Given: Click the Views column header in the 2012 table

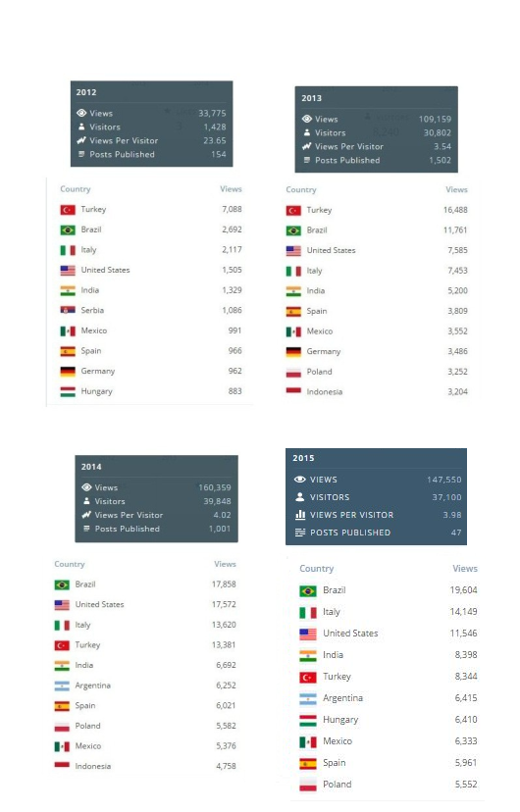Looking at the screenshot, I should [x=231, y=189].
